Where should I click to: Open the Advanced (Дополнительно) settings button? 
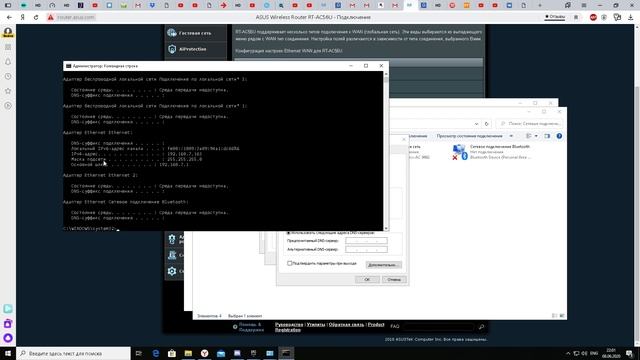click(x=383, y=265)
